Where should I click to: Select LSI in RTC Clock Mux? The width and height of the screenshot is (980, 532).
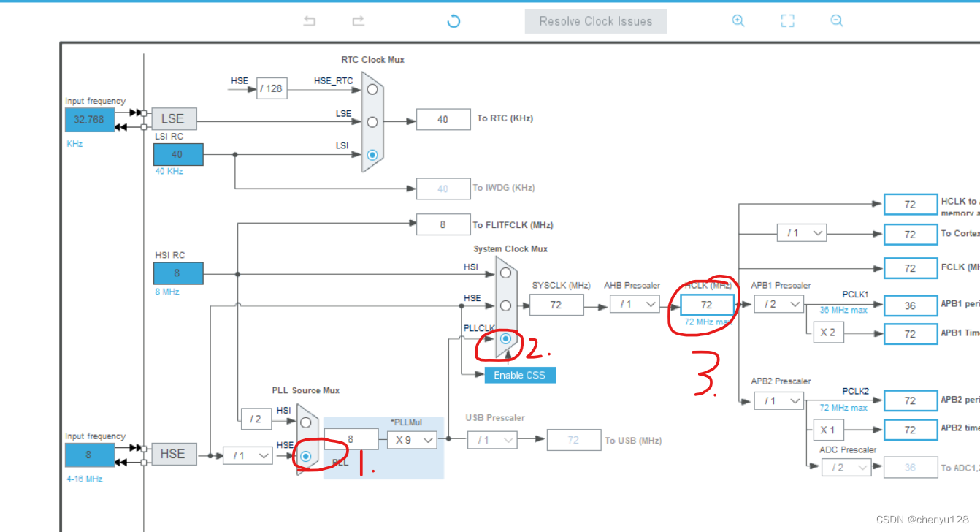(372, 154)
